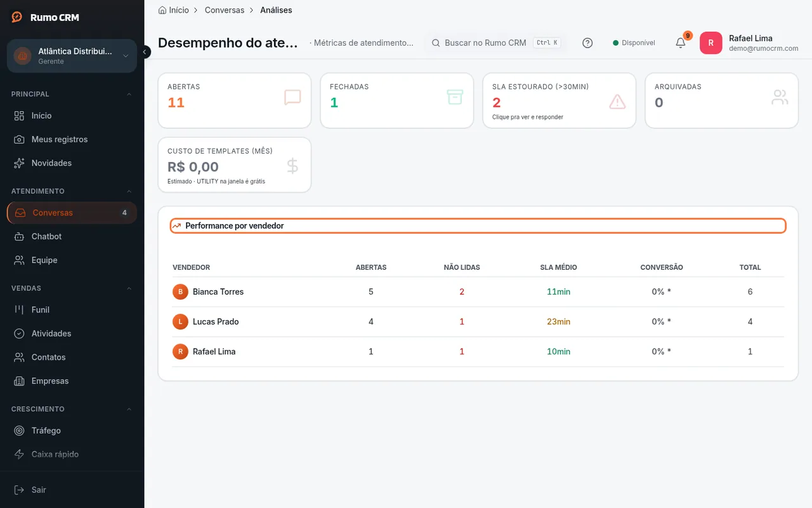This screenshot has width=812, height=508.
Task: Click the people icon in Arquivadas card
Action: pyautogui.click(x=780, y=98)
